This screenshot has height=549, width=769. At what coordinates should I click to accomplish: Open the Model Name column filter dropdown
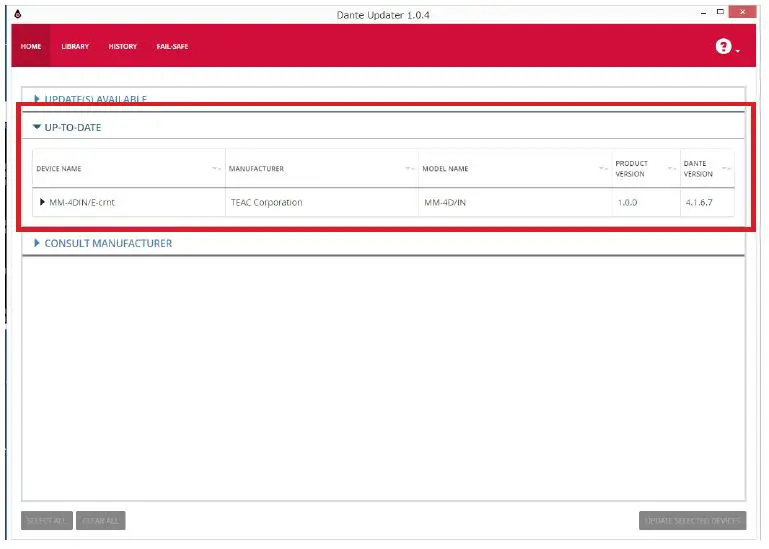click(x=603, y=169)
